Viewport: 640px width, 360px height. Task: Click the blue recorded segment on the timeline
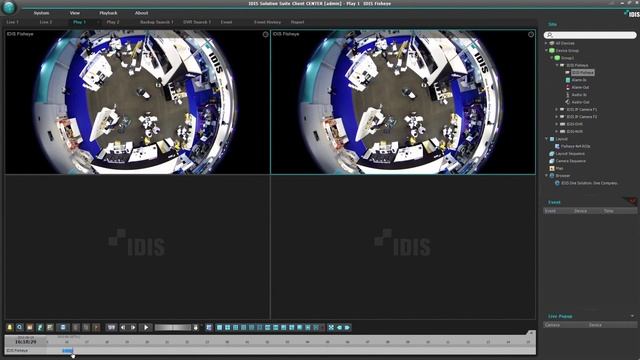coord(67,350)
